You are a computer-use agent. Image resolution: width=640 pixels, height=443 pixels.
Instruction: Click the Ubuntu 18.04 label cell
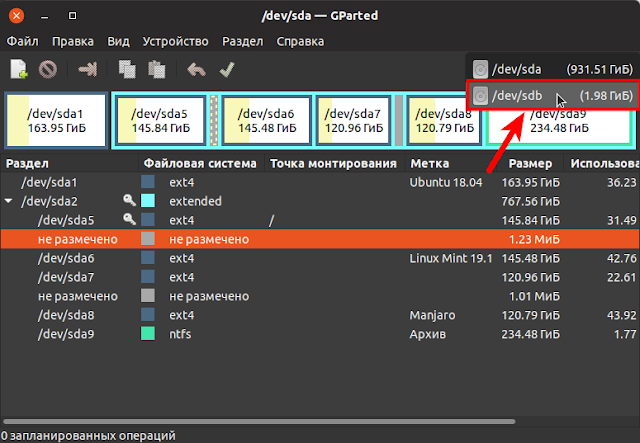(446, 182)
